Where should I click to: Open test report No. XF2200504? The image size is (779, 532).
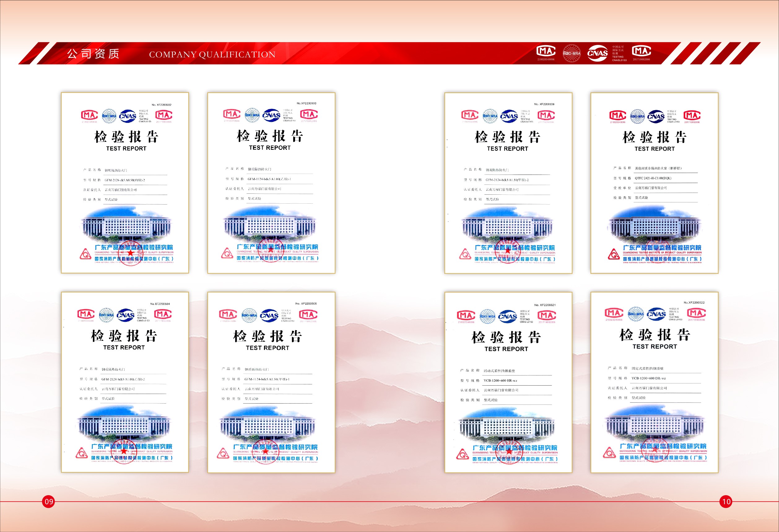[125, 382]
